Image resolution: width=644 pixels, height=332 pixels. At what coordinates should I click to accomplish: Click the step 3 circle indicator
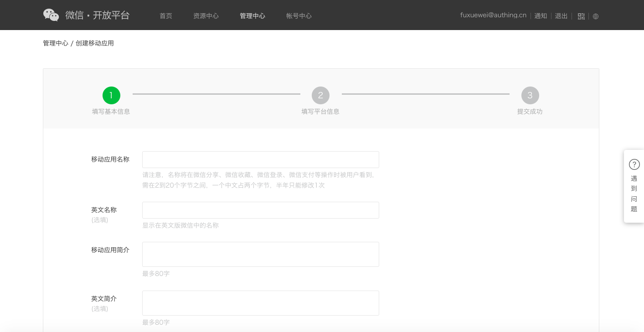530,96
